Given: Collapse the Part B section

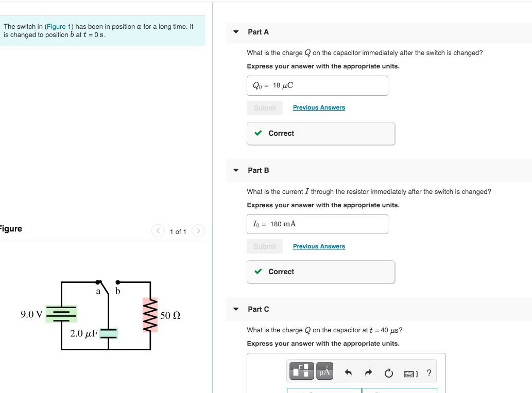Looking at the screenshot, I should point(235,170).
